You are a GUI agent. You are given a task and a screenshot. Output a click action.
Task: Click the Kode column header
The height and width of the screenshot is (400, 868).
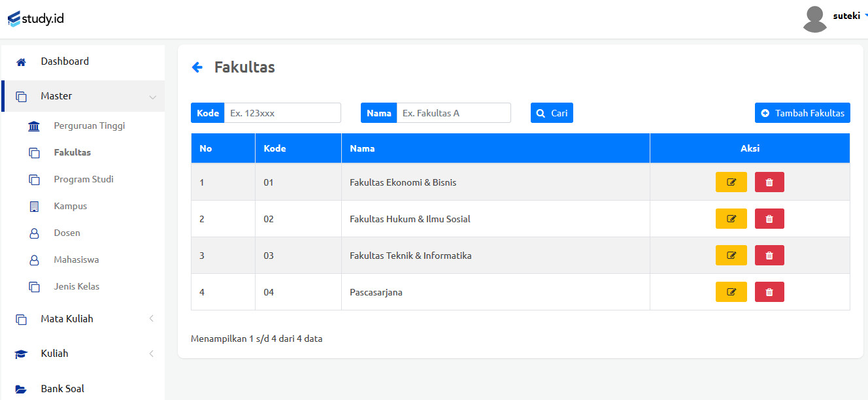tap(298, 148)
